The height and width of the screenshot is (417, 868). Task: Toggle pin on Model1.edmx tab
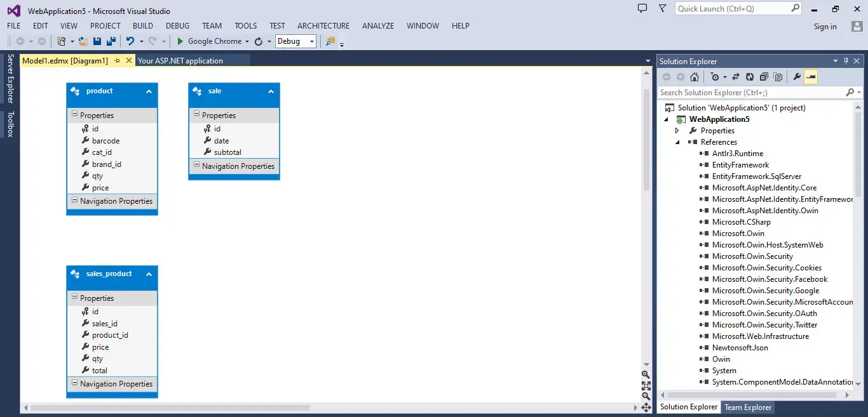pyautogui.click(x=117, y=61)
